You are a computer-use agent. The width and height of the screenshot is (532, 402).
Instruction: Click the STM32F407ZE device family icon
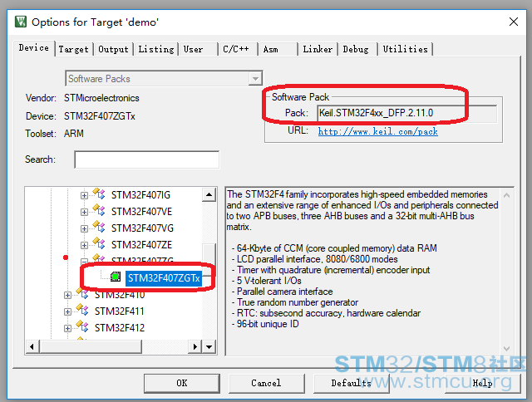(99, 243)
